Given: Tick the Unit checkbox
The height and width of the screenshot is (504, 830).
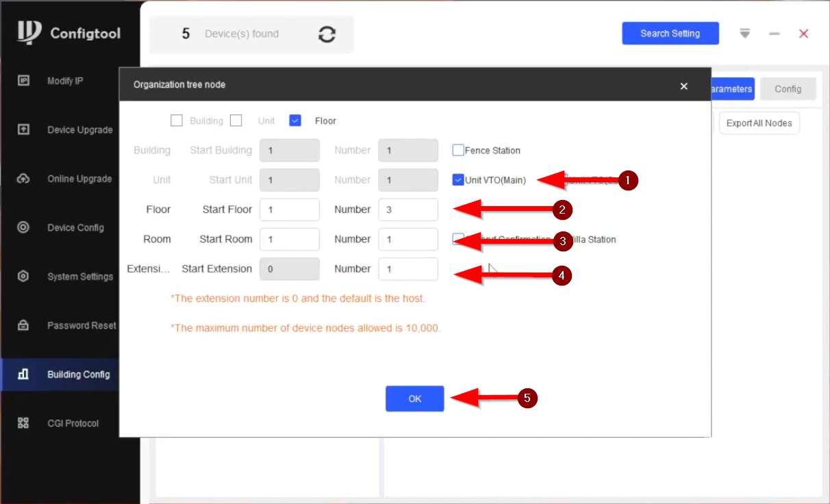Looking at the screenshot, I should 236,121.
